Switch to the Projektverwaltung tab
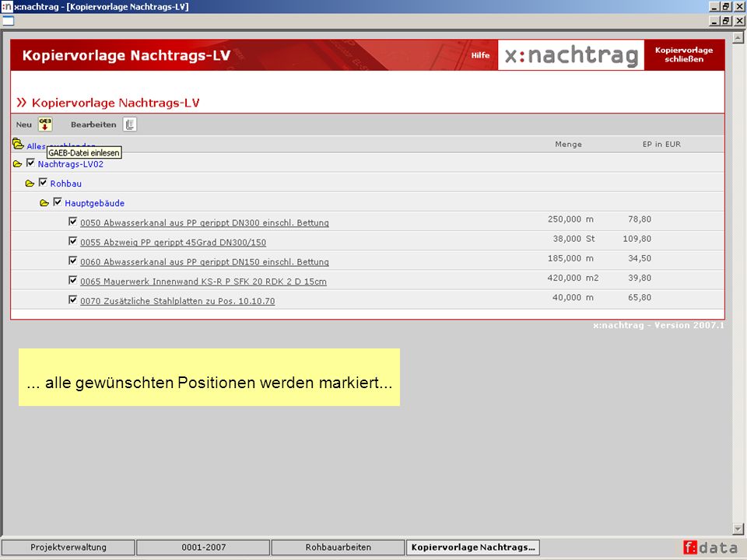Screen dimensions: 747x560 coord(68,547)
